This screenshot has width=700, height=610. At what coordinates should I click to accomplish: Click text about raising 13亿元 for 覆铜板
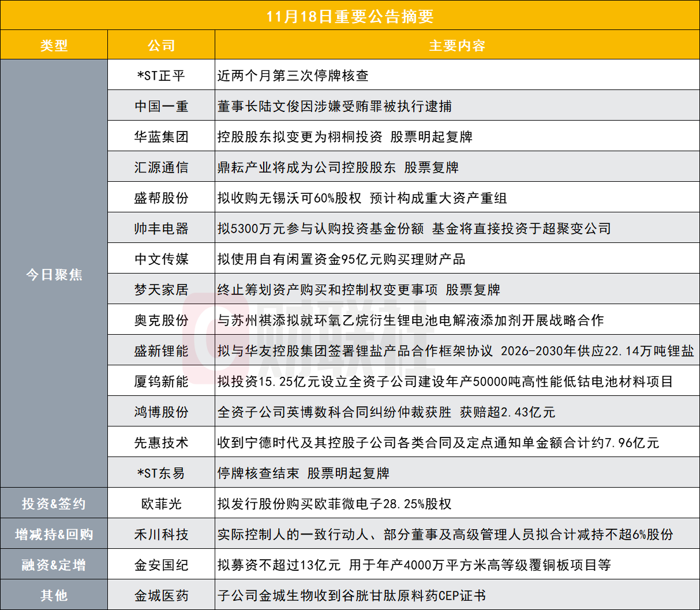point(414,565)
